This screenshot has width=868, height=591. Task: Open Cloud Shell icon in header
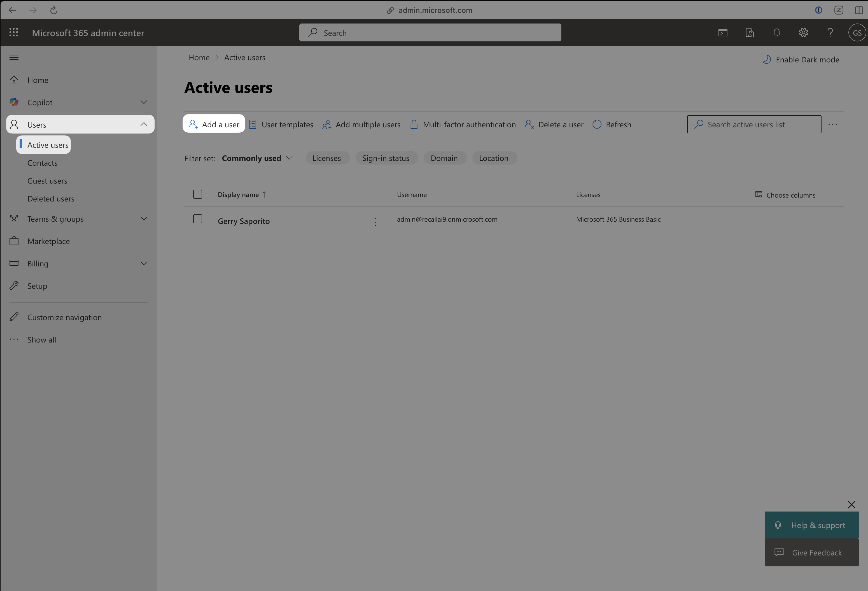(723, 33)
